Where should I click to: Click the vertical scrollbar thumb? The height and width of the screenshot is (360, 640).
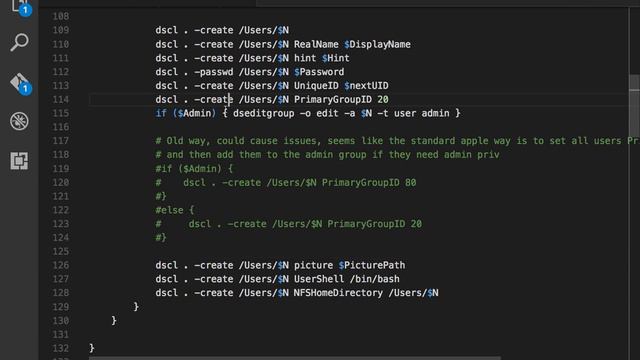tap(634, 106)
